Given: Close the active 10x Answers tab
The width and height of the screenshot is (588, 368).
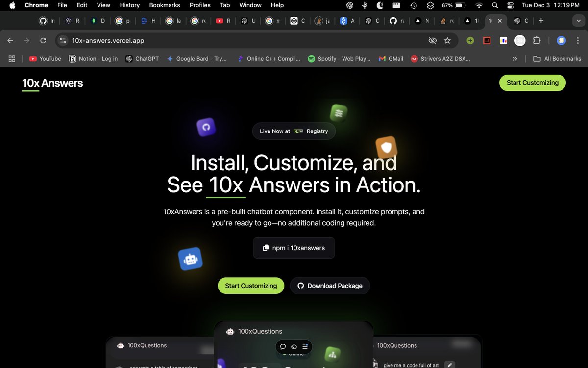Looking at the screenshot, I should (x=500, y=21).
